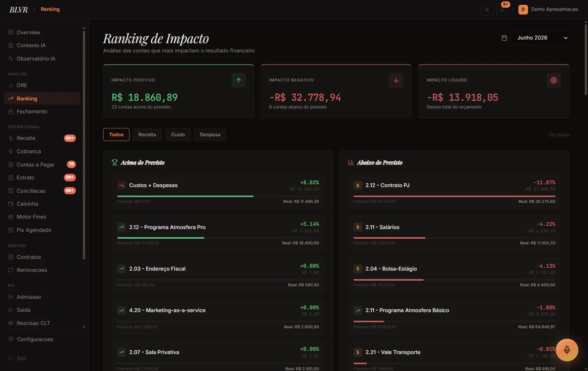588x371 pixels.
Task: Open the Junho 2026 month dropdown
Action: tap(540, 38)
